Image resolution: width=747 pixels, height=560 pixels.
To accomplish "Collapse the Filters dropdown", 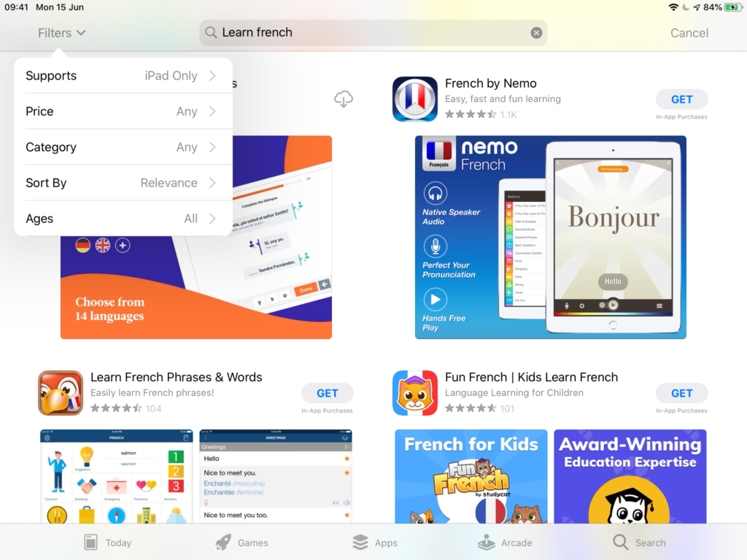I will (62, 33).
